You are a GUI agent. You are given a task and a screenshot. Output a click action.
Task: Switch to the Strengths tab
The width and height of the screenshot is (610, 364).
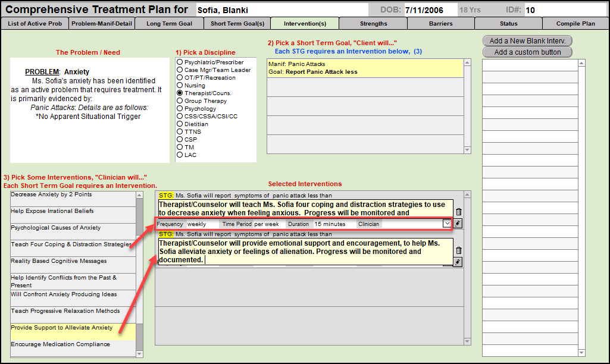click(373, 24)
